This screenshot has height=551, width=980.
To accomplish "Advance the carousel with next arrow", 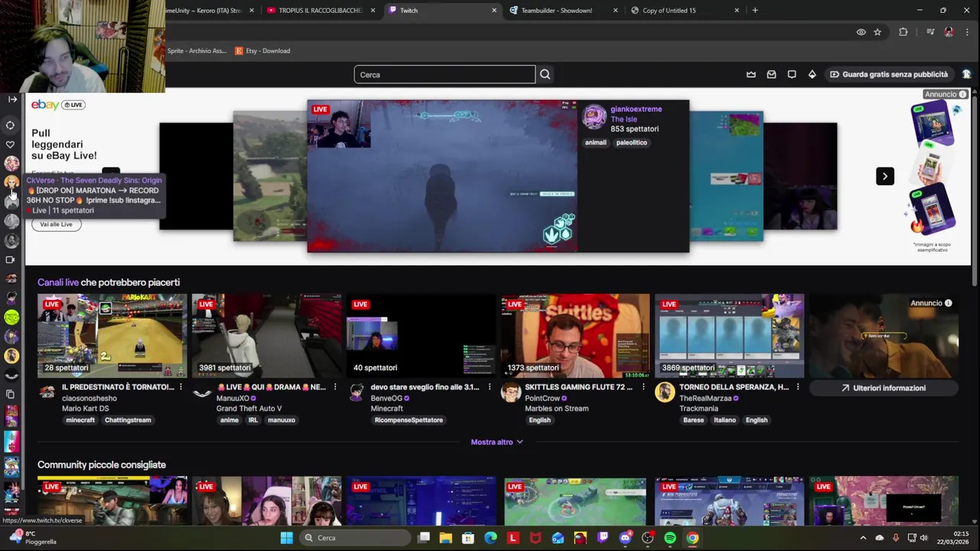I will pos(884,176).
